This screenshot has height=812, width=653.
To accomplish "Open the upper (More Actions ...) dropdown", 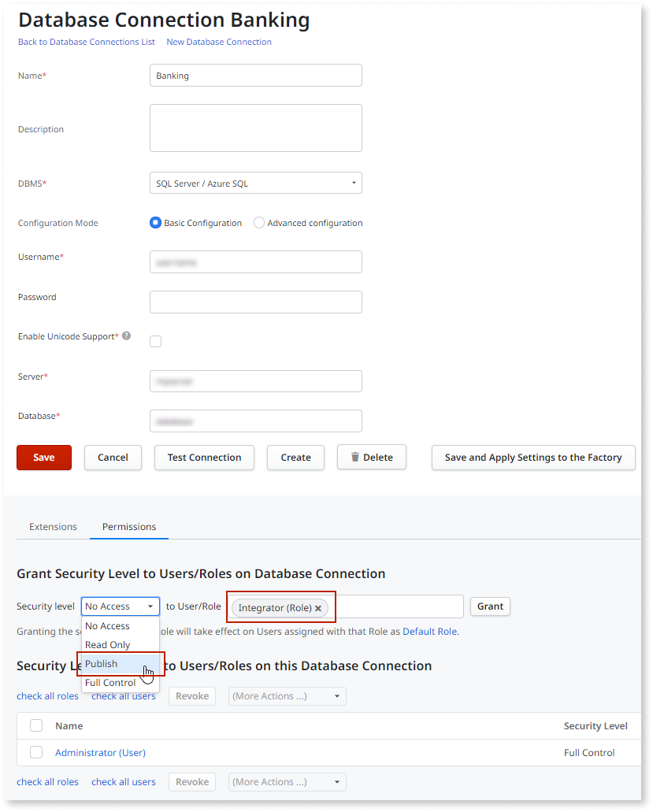I will pos(288,696).
